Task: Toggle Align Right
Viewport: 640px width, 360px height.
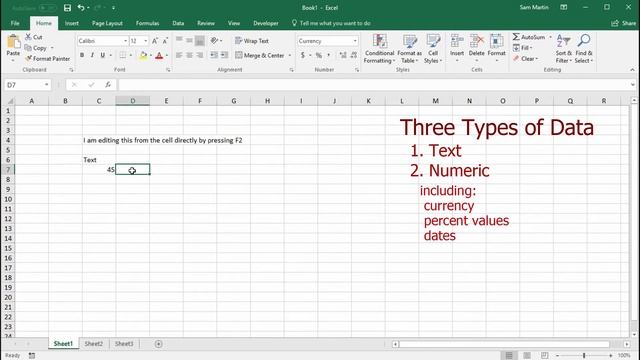Action: click(200, 55)
